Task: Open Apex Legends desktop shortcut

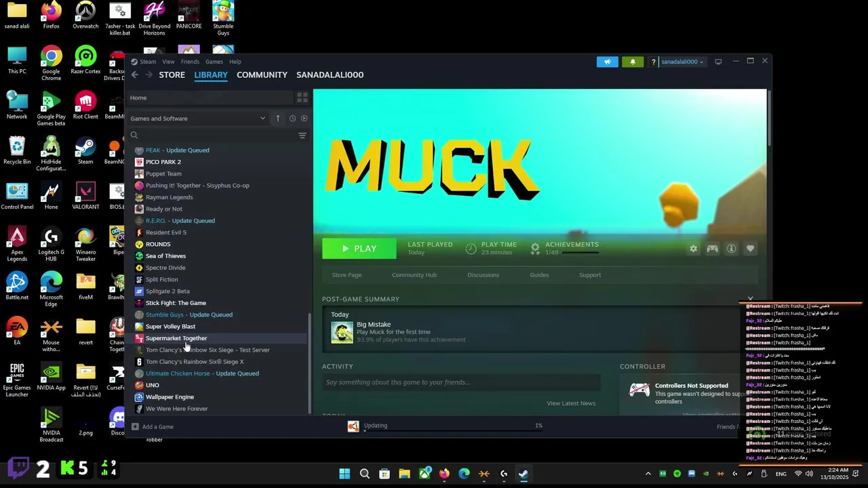Action: pos(17,244)
